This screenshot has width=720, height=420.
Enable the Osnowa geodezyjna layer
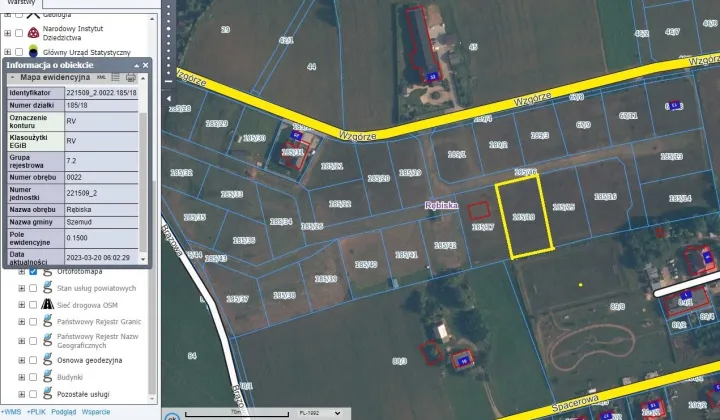click(x=33, y=360)
